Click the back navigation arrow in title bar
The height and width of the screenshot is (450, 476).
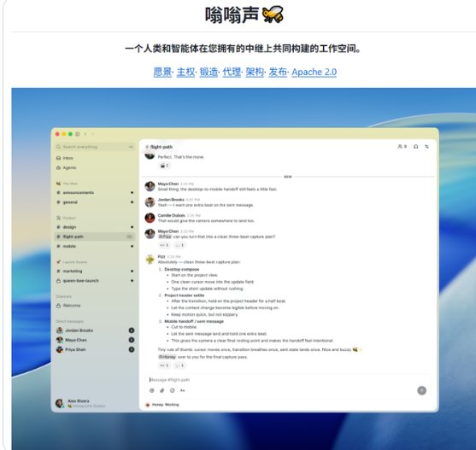[85, 134]
